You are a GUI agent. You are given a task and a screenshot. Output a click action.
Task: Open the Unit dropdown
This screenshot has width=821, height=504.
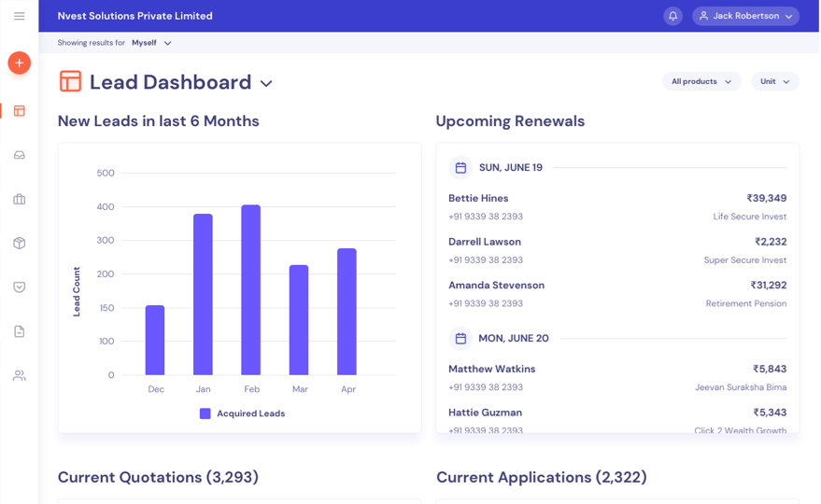point(774,82)
